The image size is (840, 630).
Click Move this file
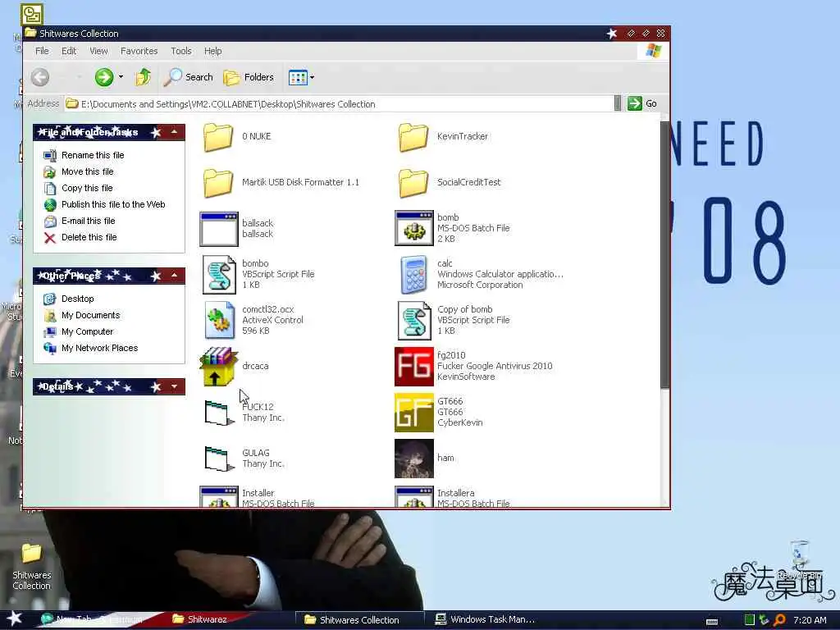(x=87, y=171)
